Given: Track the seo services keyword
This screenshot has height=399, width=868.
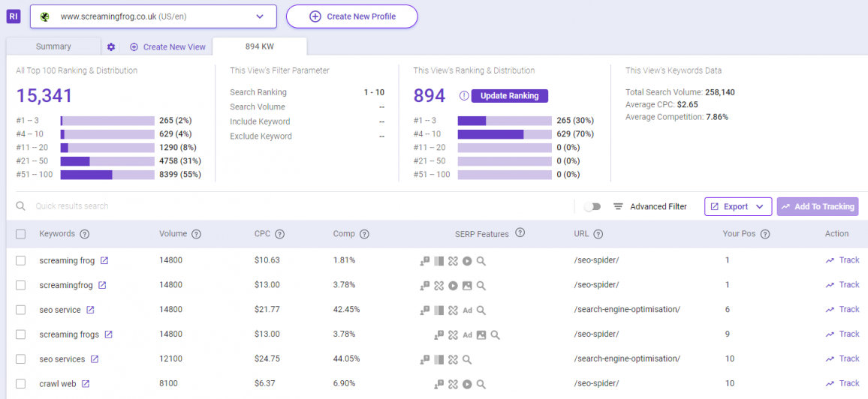Looking at the screenshot, I should (842, 358).
